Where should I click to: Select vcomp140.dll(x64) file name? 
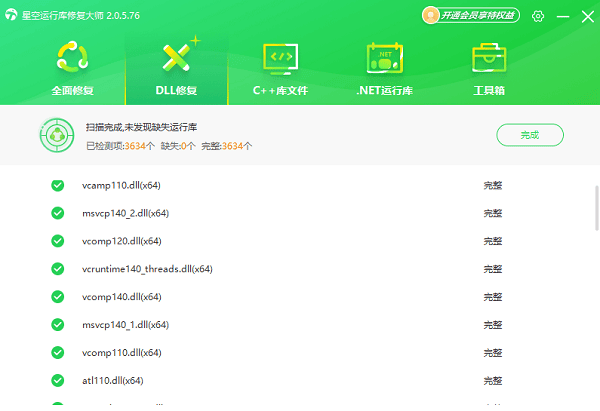point(122,297)
